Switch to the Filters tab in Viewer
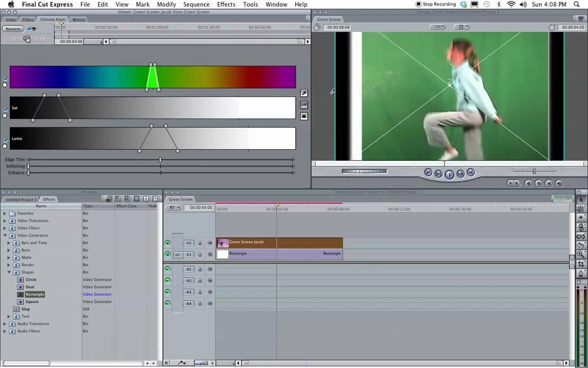 [x=28, y=19]
